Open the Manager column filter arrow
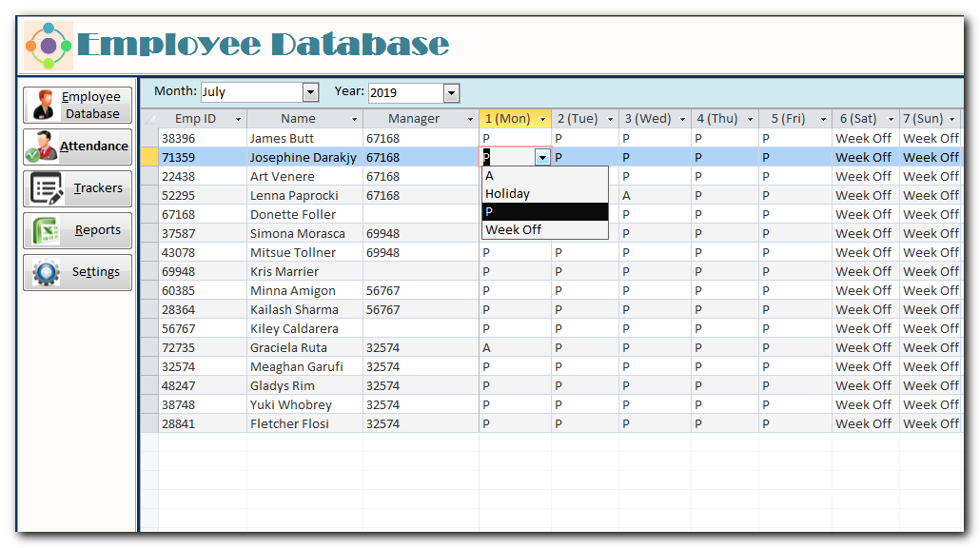980x548 pixels. 471,119
